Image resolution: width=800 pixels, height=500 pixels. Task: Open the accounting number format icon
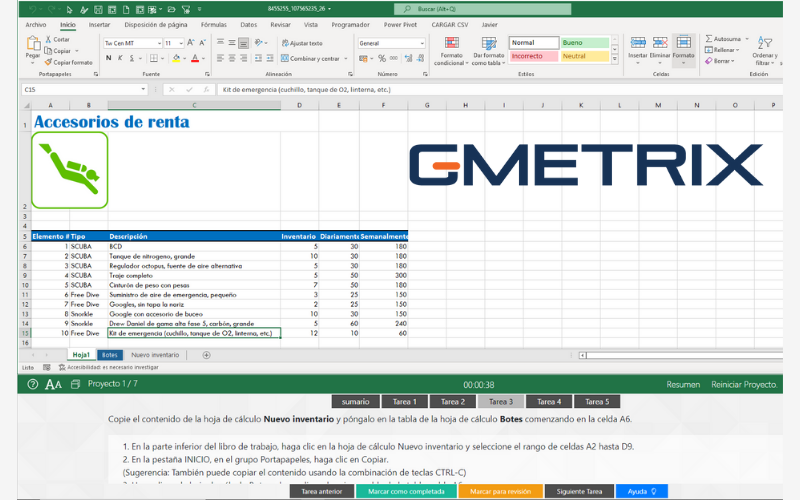(x=363, y=59)
